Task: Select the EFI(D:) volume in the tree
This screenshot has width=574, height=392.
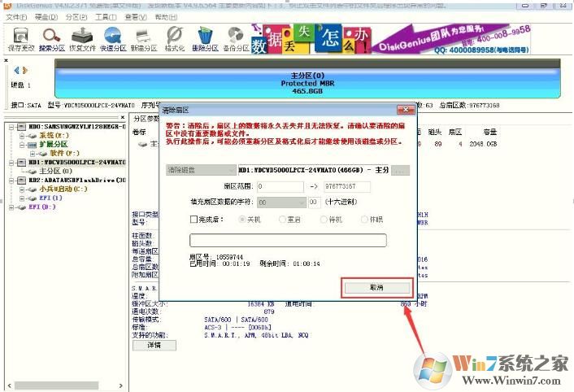Action: 42,207
